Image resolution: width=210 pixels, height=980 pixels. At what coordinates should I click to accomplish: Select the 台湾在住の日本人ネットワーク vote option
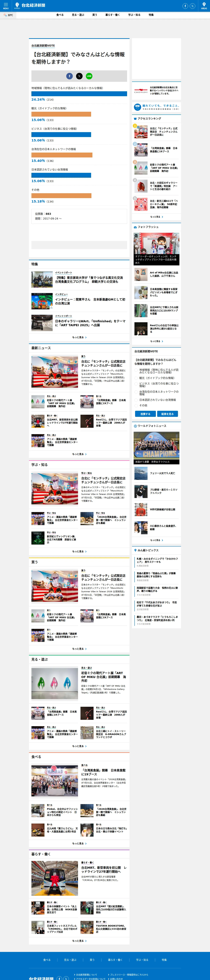click(136, 392)
